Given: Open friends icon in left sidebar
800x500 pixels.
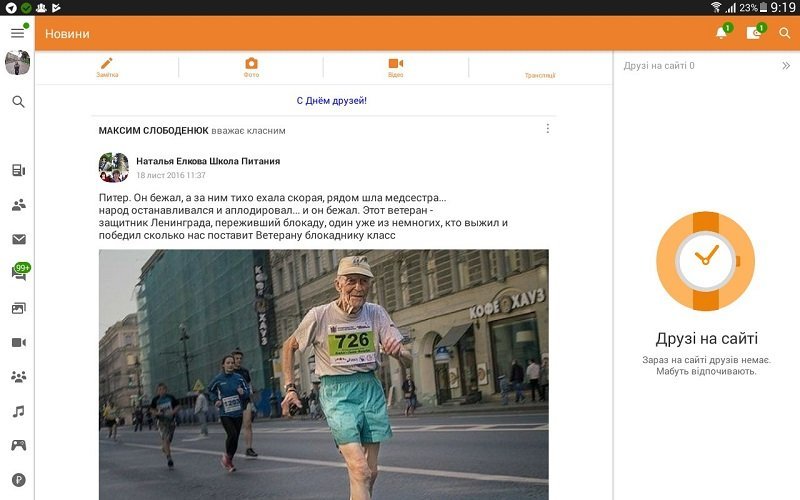Looking at the screenshot, I should pyautogui.click(x=18, y=205).
